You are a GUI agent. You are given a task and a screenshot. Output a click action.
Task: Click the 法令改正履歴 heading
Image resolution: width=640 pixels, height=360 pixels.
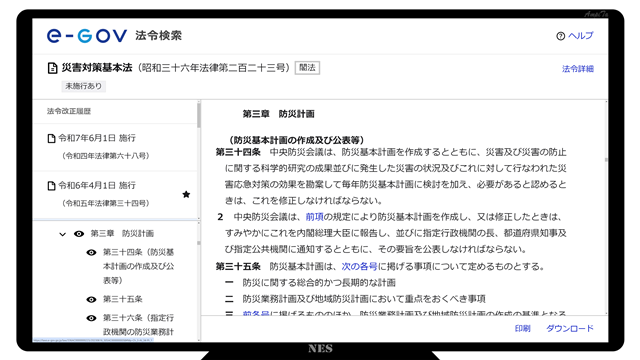click(69, 111)
